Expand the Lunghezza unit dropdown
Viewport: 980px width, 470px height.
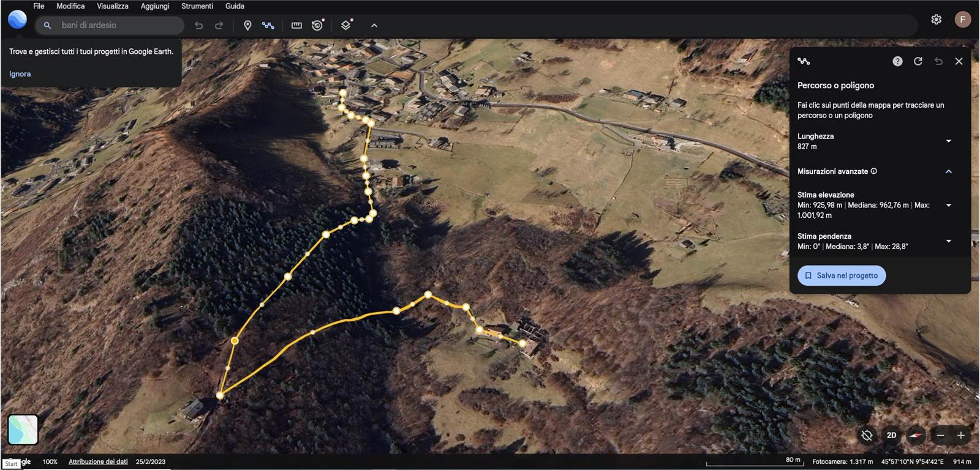click(948, 141)
